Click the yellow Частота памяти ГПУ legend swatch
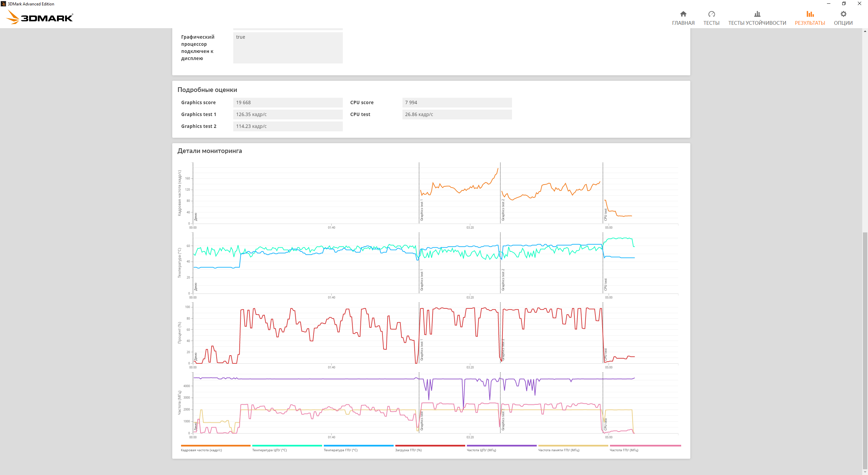Screen dimensions: 868x475 tap(573, 445)
